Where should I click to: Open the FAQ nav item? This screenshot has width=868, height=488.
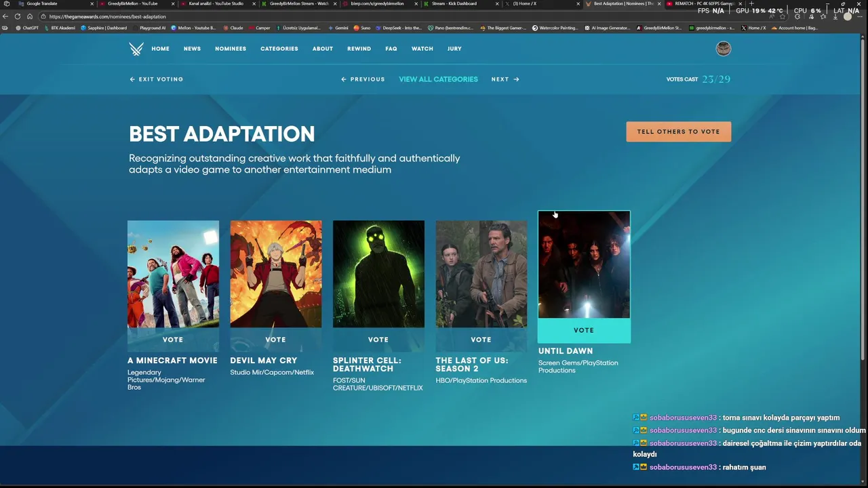[391, 49]
